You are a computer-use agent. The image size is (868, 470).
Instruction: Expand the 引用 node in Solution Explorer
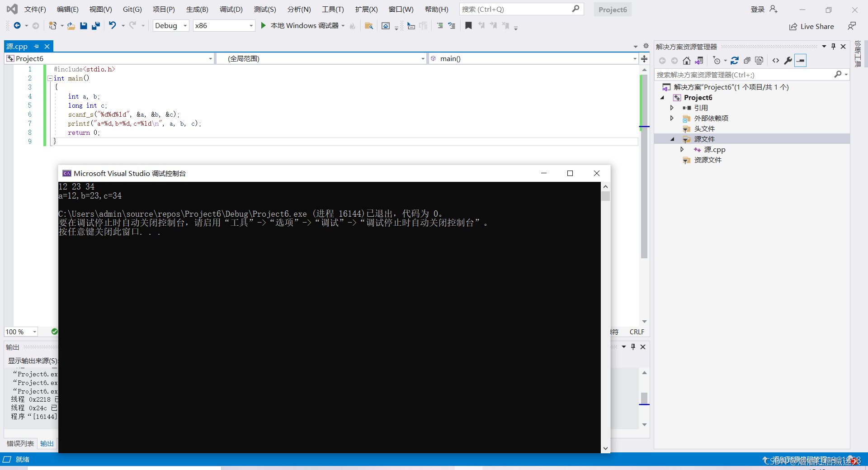[x=672, y=108]
